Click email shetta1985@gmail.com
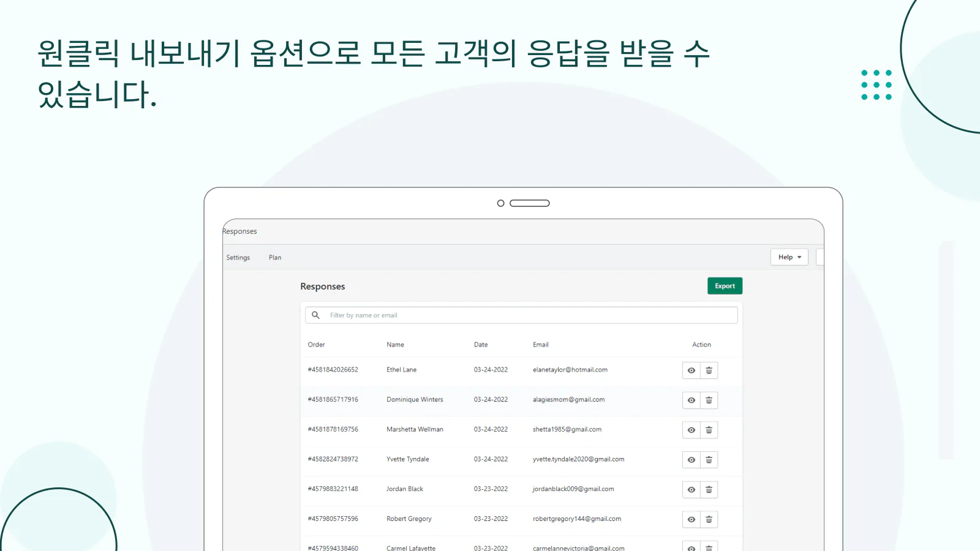 567,430
